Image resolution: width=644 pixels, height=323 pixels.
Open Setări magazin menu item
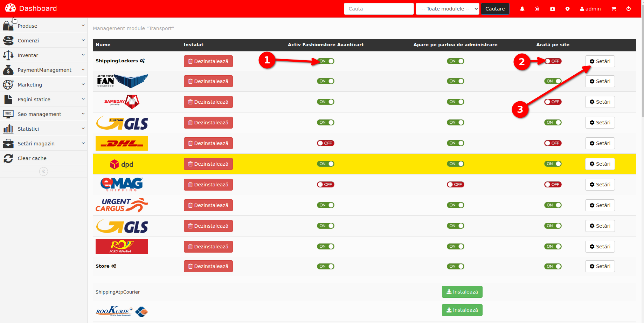(x=43, y=143)
